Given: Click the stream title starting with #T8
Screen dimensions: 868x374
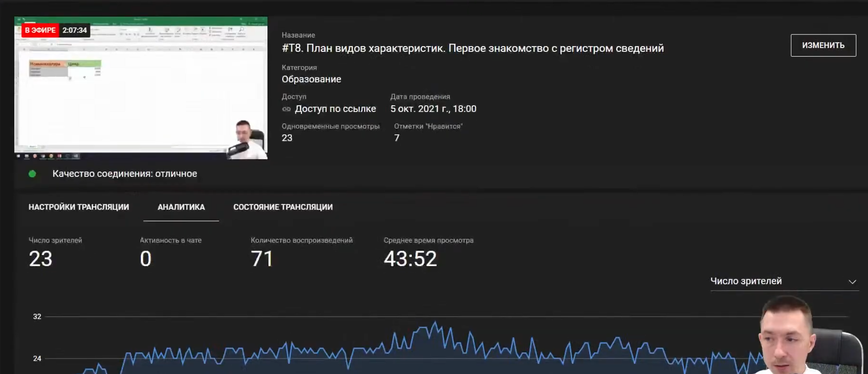Looking at the screenshot, I should point(472,48).
